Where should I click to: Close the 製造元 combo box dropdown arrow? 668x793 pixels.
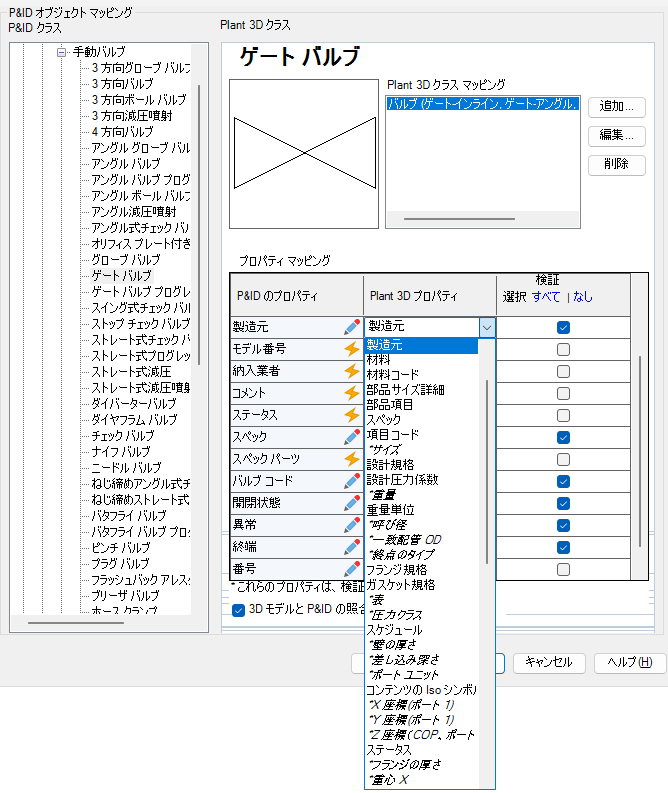pos(486,328)
